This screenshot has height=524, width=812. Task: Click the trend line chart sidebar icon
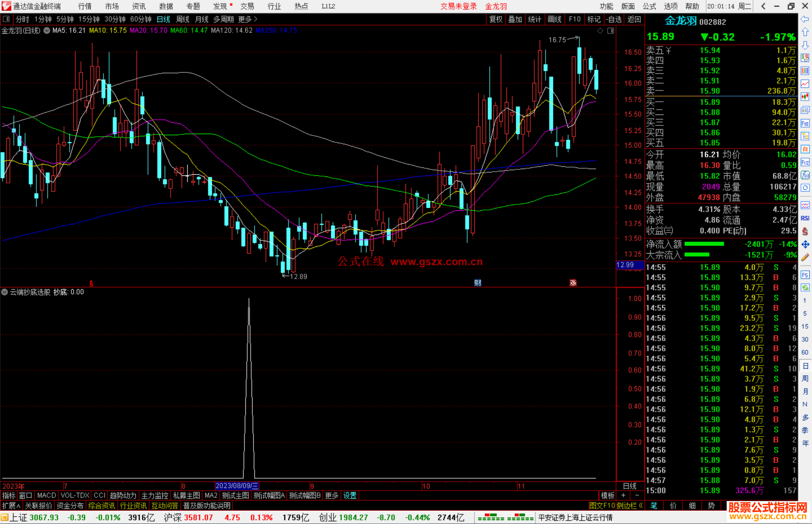click(x=805, y=84)
